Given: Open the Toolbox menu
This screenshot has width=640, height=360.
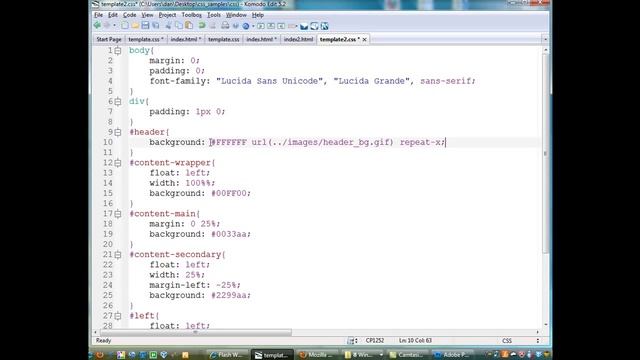Looking at the screenshot, I should pyautogui.click(x=191, y=15).
